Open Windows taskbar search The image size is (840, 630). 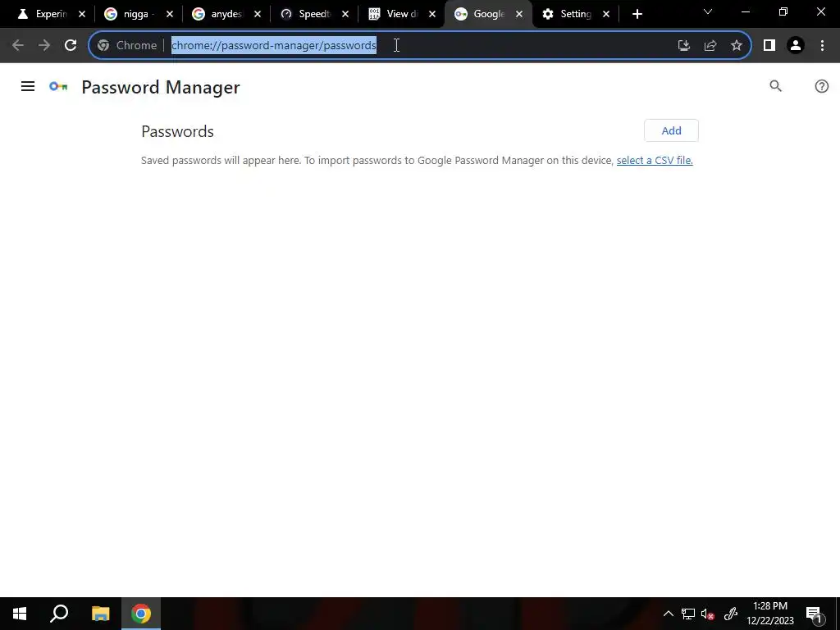pyautogui.click(x=59, y=614)
